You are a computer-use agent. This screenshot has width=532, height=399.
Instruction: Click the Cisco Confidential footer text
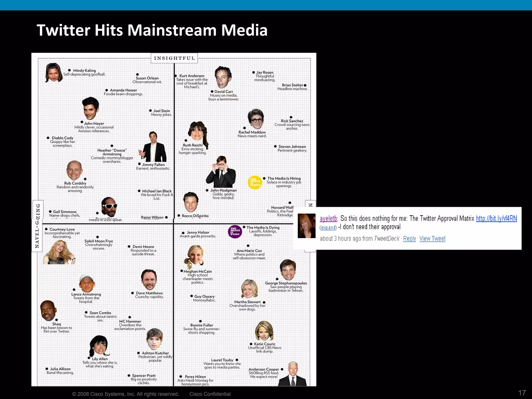[x=210, y=394]
